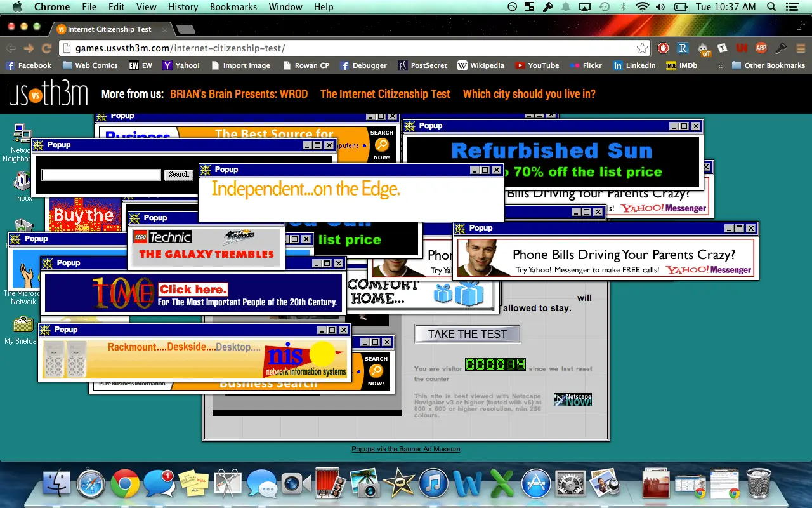The width and height of the screenshot is (812, 508).
Task: Open Which city should you live in? link
Action: 529,94
